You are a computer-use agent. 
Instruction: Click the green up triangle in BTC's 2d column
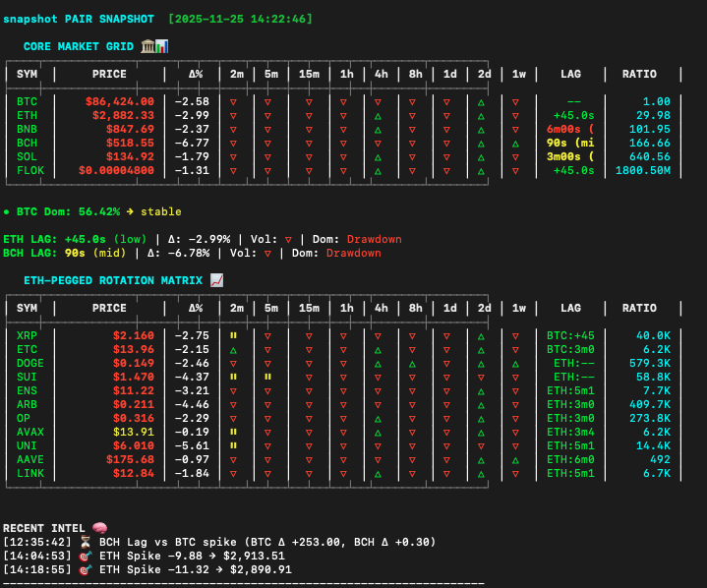click(x=481, y=102)
